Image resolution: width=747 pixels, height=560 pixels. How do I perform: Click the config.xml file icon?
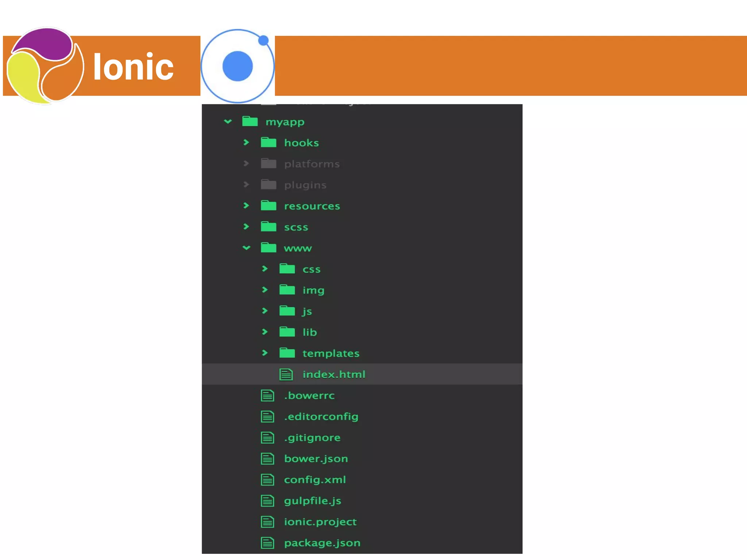(268, 480)
